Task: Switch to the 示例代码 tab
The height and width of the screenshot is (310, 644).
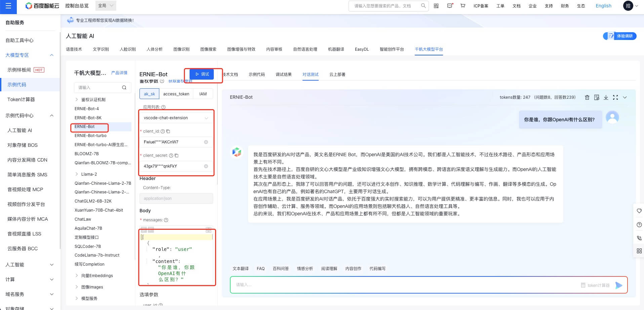Action: (256, 75)
